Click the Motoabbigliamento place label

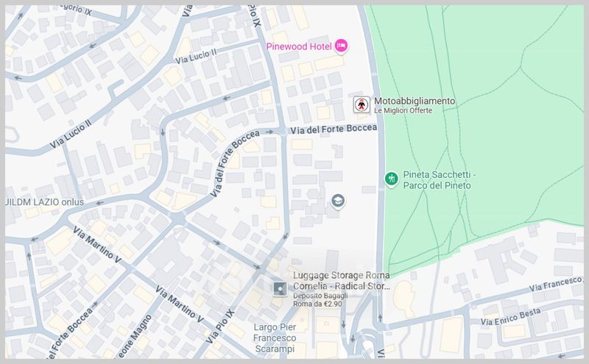click(x=415, y=101)
